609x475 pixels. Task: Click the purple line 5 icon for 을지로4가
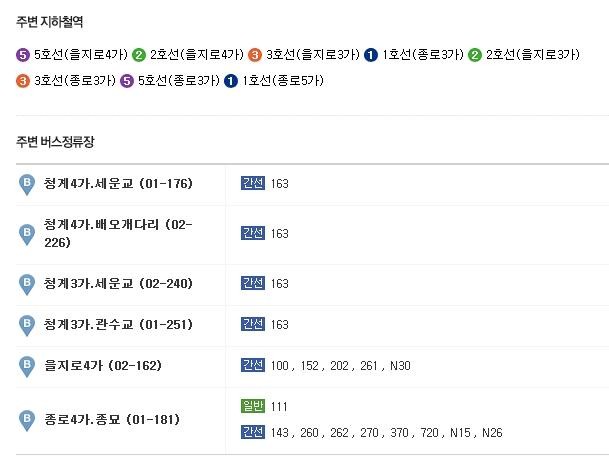tap(23, 55)
